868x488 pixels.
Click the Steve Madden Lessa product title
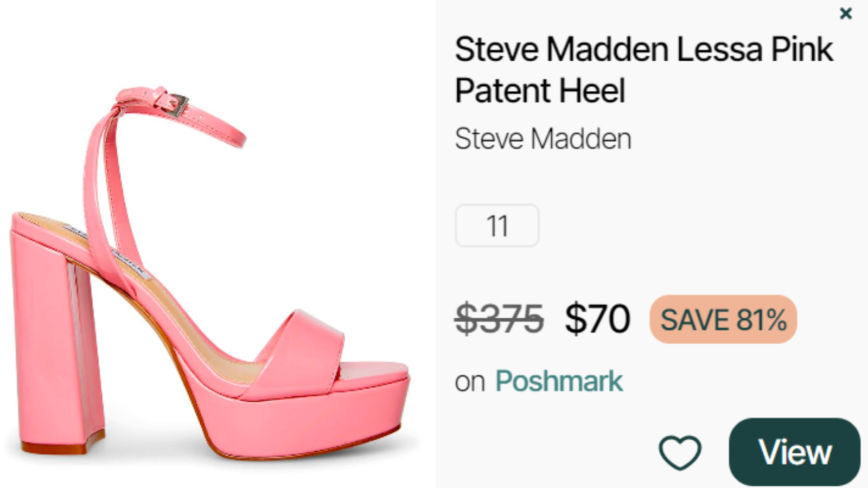643,50
